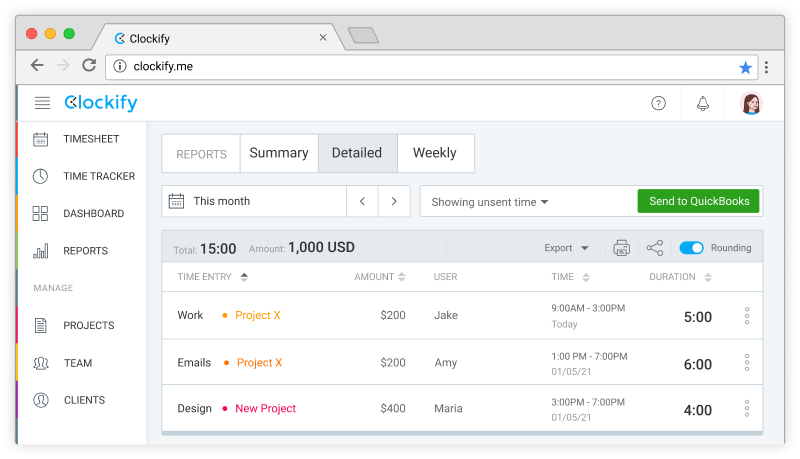The height and width of the screenshot is (459, 800).
Task: Sort the table by Amount column
Action: click(x=380, y=277)
